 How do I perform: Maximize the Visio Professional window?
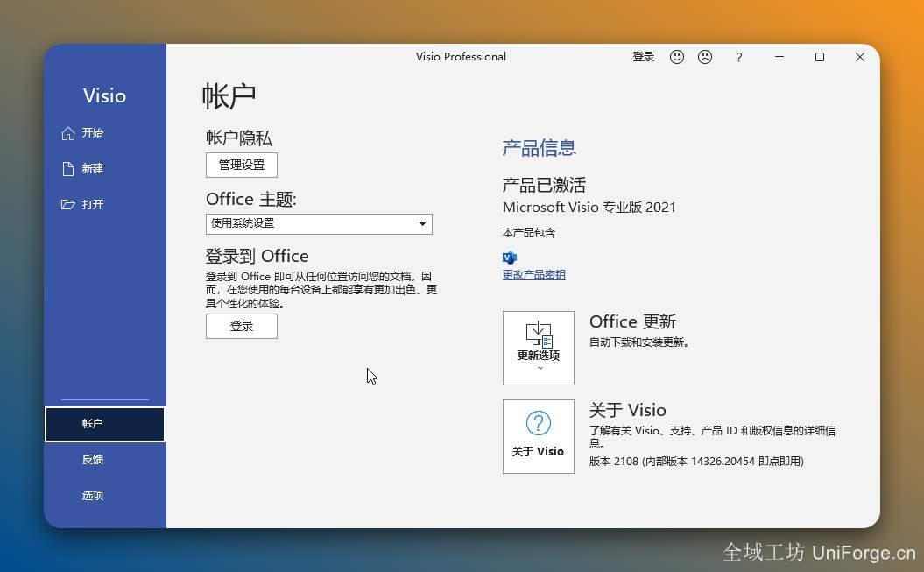[x=820, y=57]
